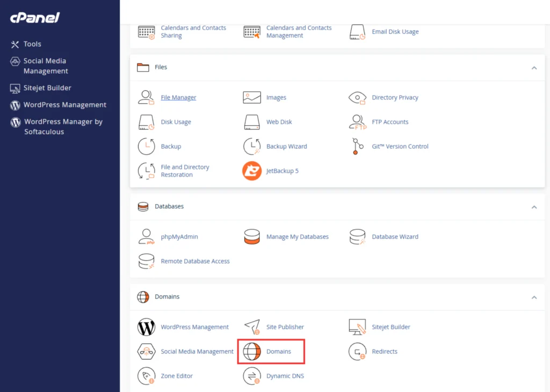Click the cPanel logo

[x=35, y=18]
